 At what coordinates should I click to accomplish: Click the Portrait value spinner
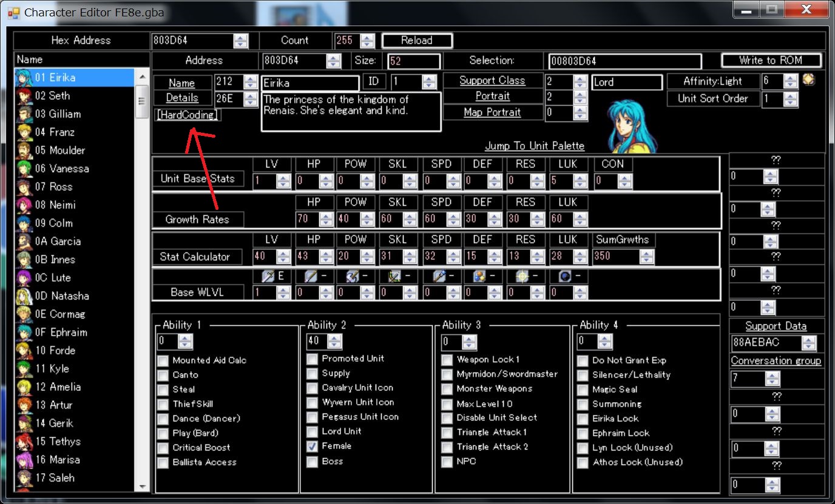pyautogui.click(x=581, y=97)
